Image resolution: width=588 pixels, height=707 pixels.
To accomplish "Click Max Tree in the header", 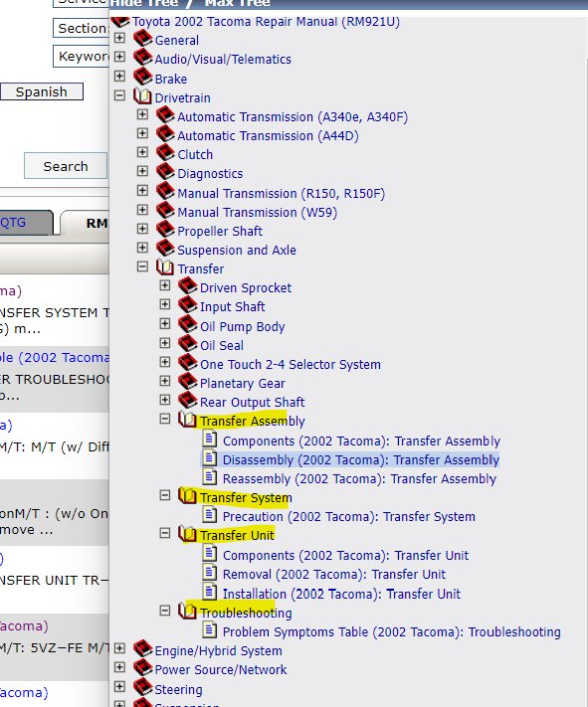I will coord(238,4).
